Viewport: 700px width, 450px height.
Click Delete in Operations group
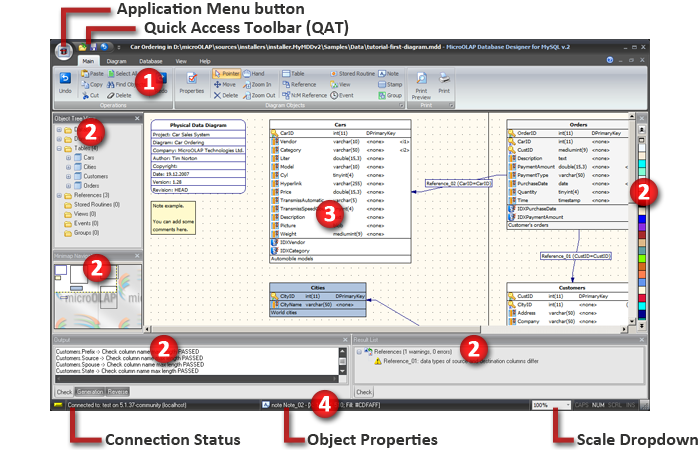pyautogui.click(x=119, y=95)
